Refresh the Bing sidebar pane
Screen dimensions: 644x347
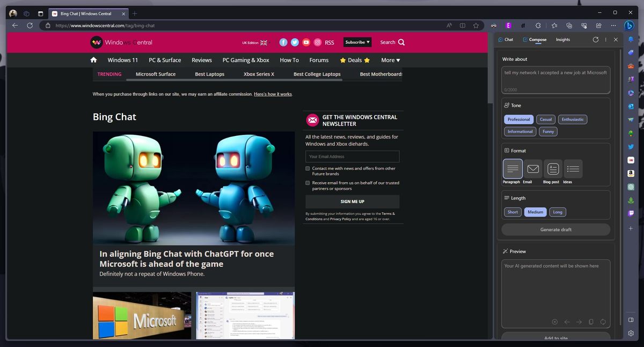[x=596, y=40]
